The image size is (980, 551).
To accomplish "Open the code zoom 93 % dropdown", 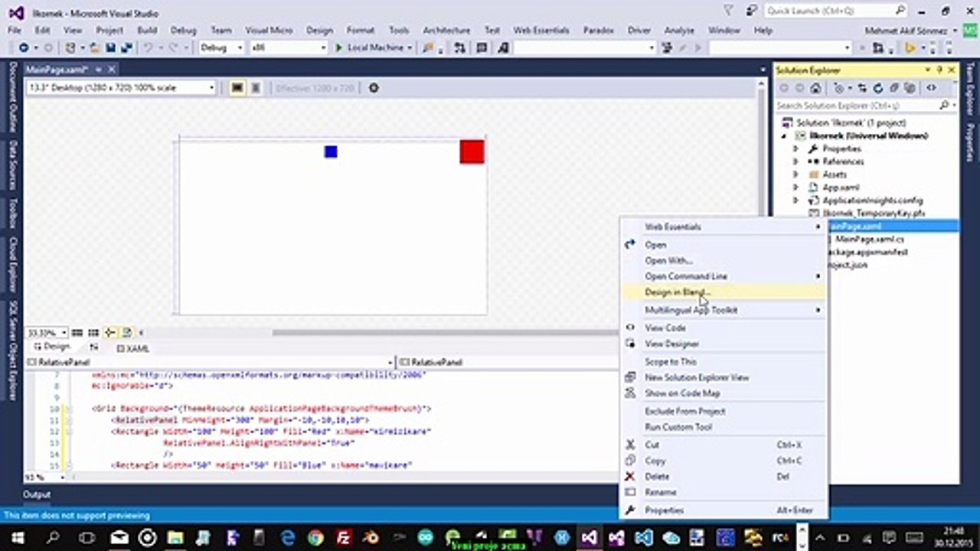I will pos(64,478).
